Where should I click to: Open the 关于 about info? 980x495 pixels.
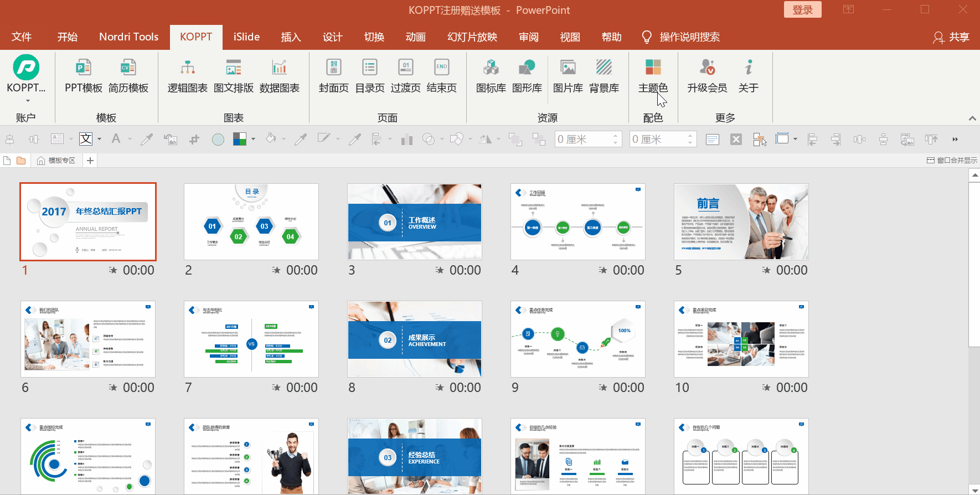[749, 76]
